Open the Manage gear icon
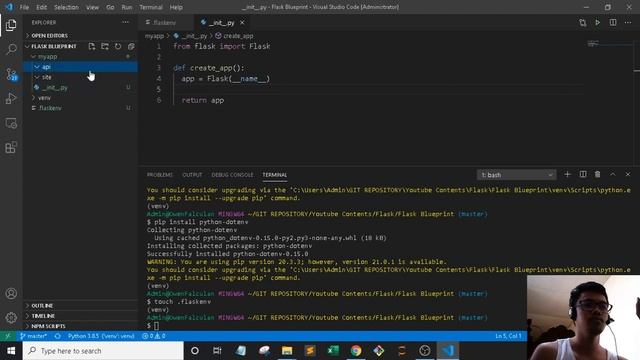This screenshot has width=640, height=360. pos(11,318)
